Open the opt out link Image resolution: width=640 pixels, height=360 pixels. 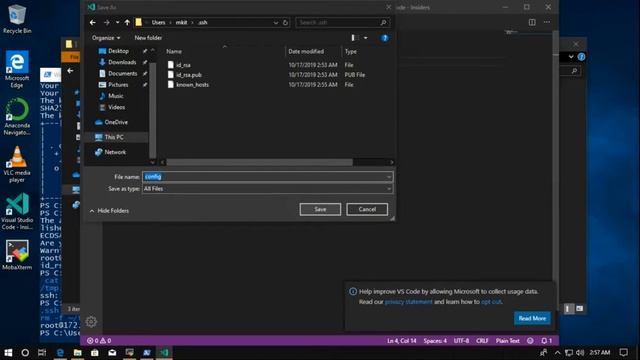(491, 302)
